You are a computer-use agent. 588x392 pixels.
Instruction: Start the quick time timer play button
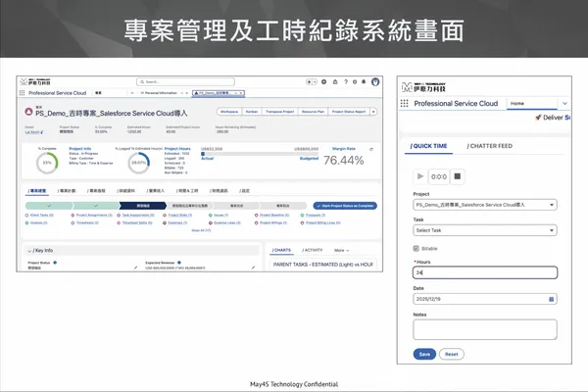coord(421,176)
